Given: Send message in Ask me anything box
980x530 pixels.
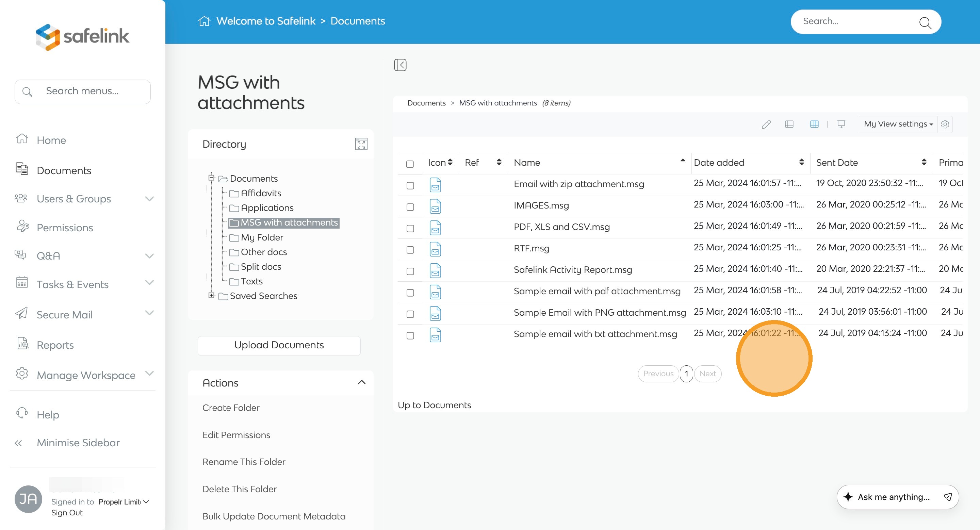Looking at the screenshot, I should [x=948, y=497].
